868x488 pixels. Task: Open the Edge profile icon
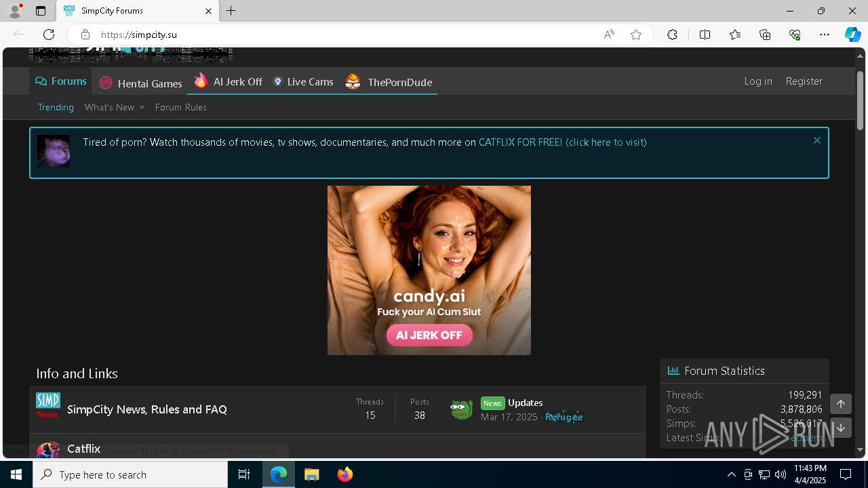click(x=15, y=11)
